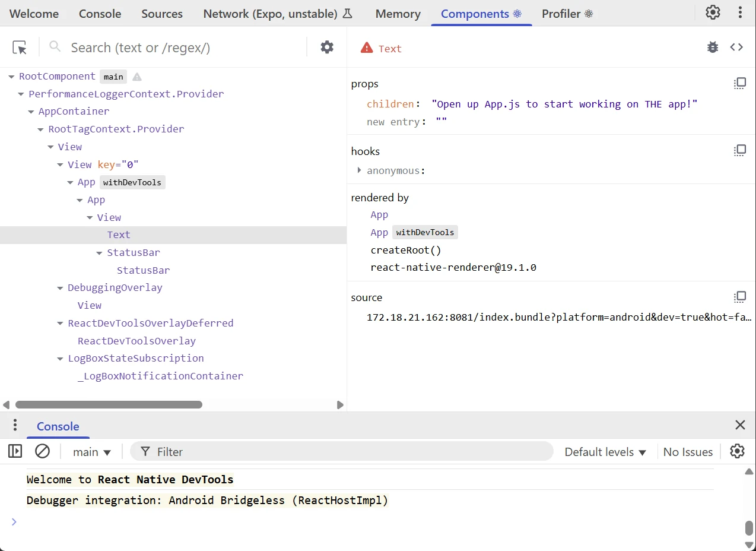
Task: Collapse PerformanceLoggerContext.Provider node
Action: click(x=21, y=94)
